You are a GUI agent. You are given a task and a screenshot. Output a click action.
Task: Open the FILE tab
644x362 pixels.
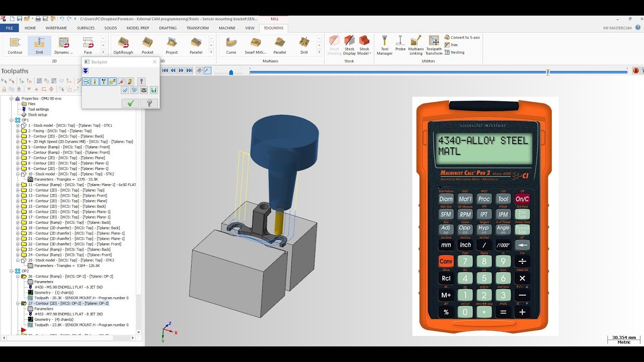(9, 28)
